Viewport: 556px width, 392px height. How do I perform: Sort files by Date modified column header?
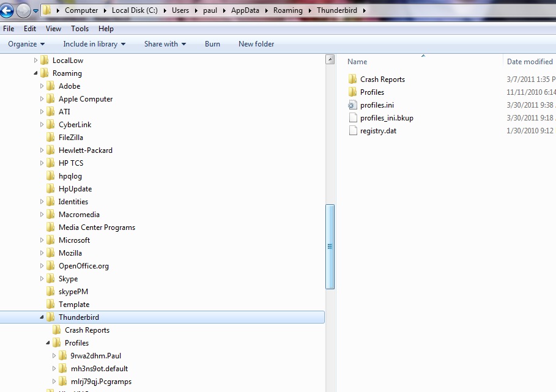(x=530, y=62)
